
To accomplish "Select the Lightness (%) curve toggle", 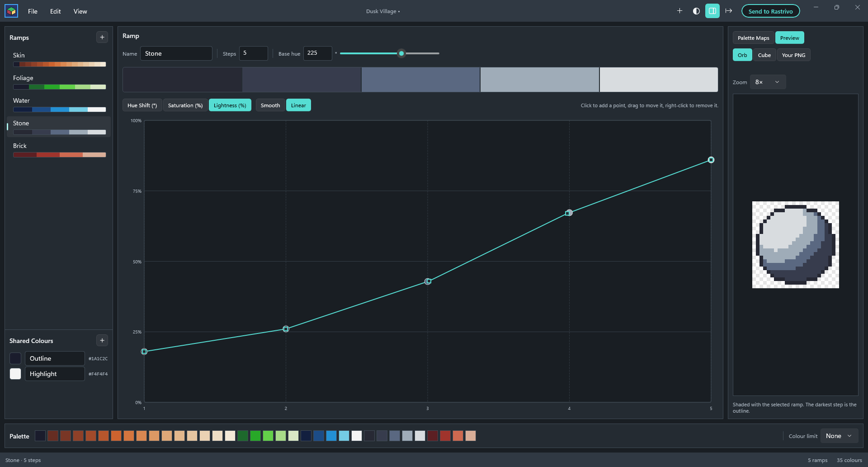I will 230,105.
